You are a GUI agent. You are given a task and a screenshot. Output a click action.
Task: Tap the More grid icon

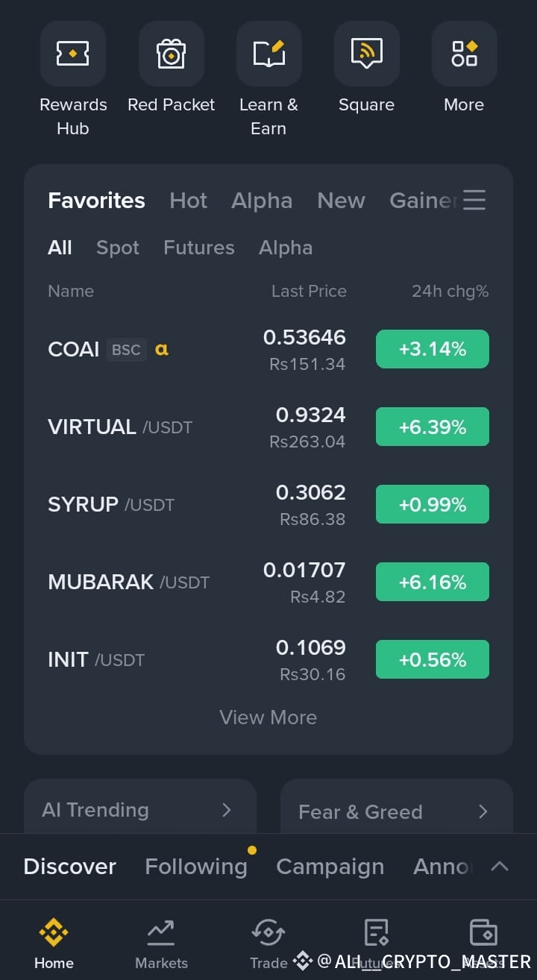[464, 54]
